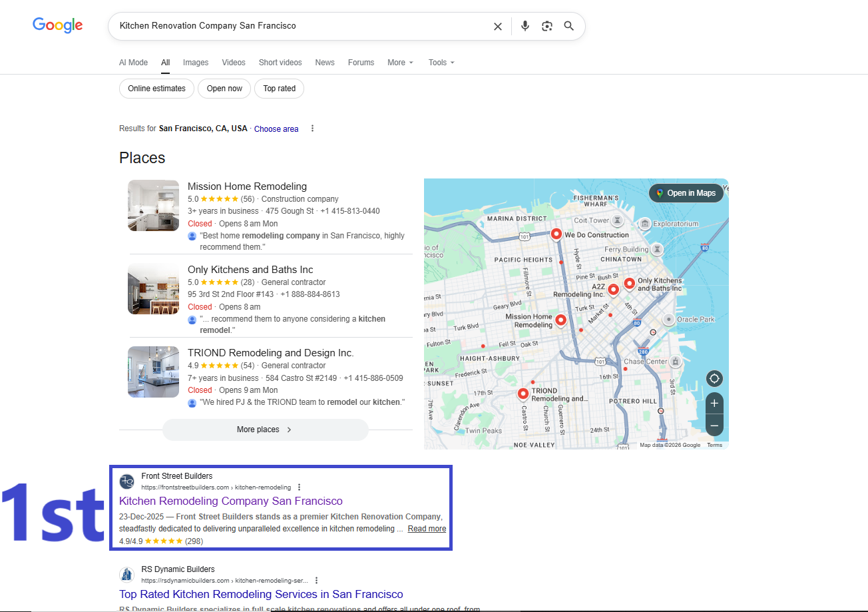Click phone number +1 888-884-8613

pos(310,294)
